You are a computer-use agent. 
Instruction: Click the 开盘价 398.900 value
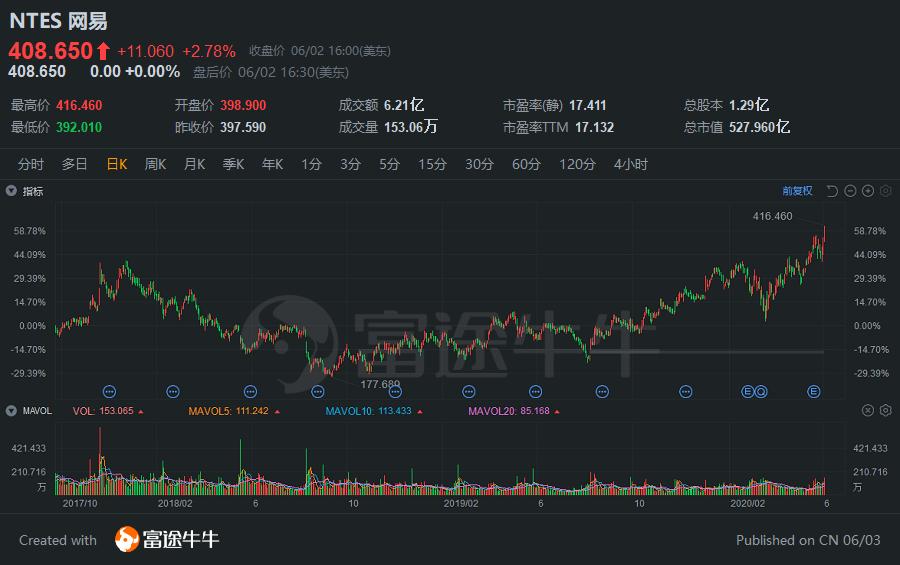(x=243, y=105)
